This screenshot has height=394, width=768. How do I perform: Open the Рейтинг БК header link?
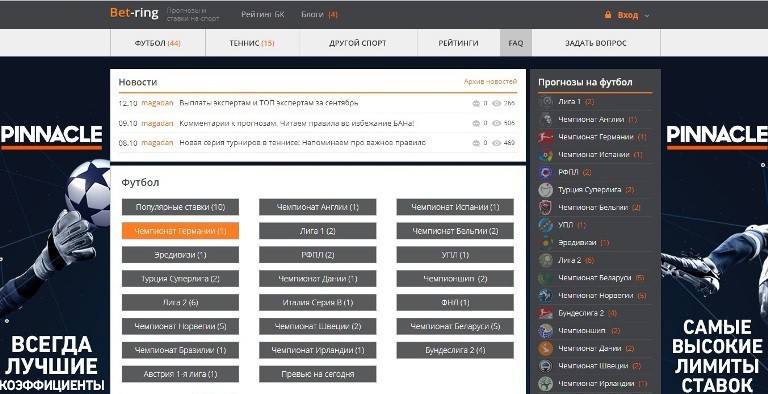coord(263,15)
